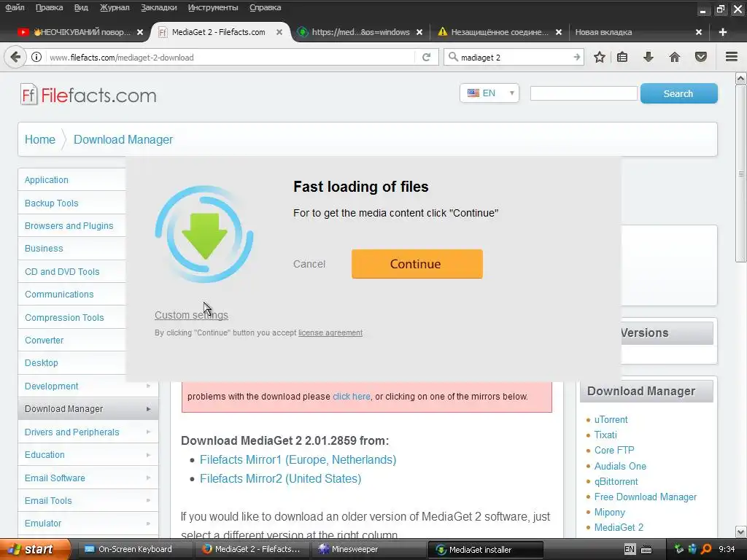The height and width of the screenshot is (560, 747).
Task: Click the Pocket save icon
Action: tap(701, 57)
